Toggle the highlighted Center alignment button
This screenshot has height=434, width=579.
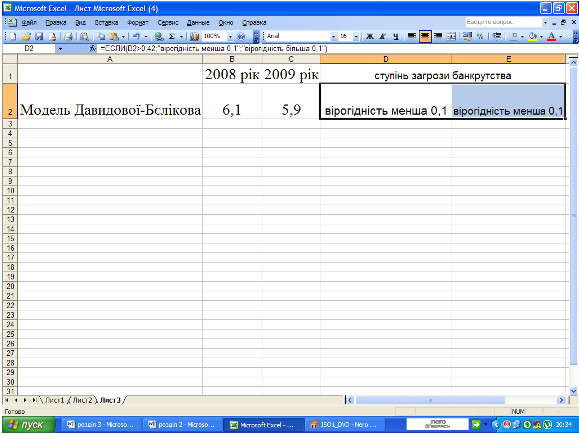pos(425,36)
